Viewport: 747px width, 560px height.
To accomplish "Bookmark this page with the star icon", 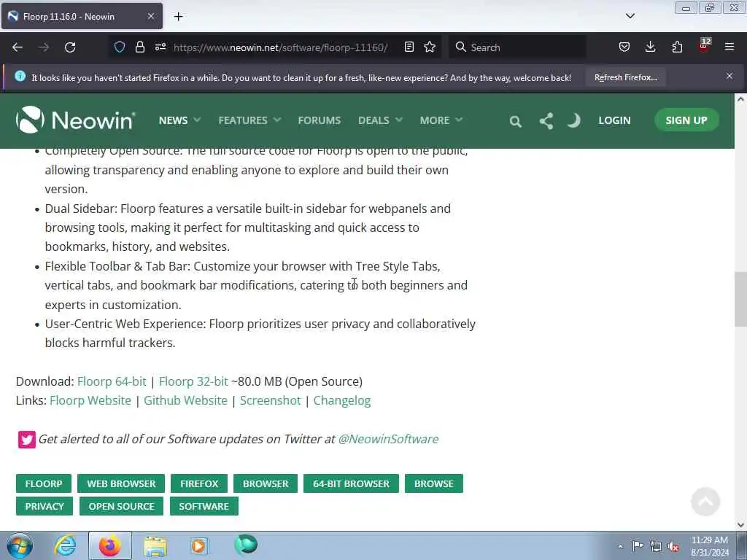I will [x=430, y=47].
